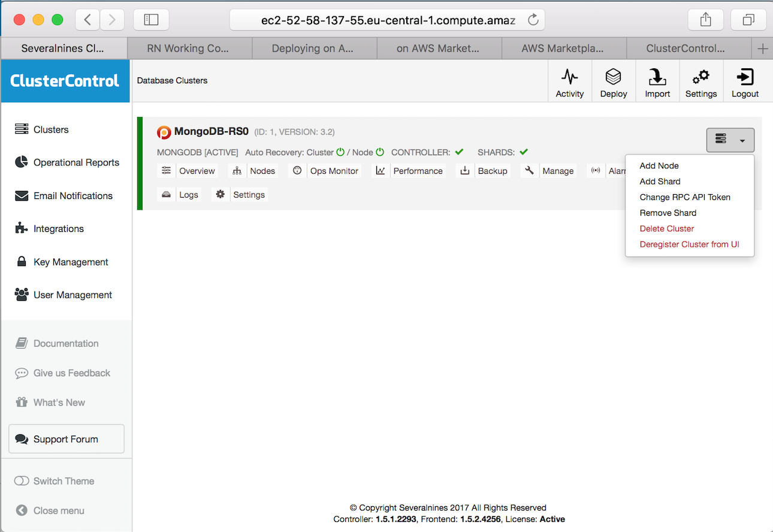Open the cluster Nodes tab
The height and width of the screenshot is (532, 773).
tap(253, 171)
